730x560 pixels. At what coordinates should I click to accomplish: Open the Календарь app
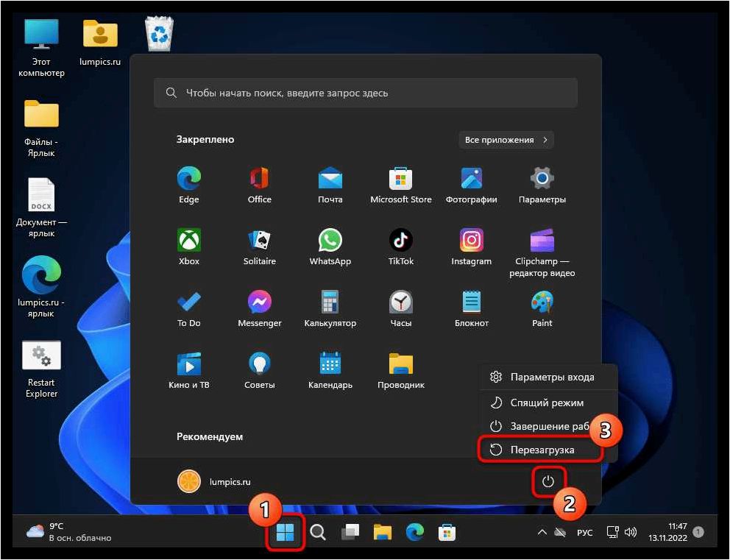pos(330,371)
